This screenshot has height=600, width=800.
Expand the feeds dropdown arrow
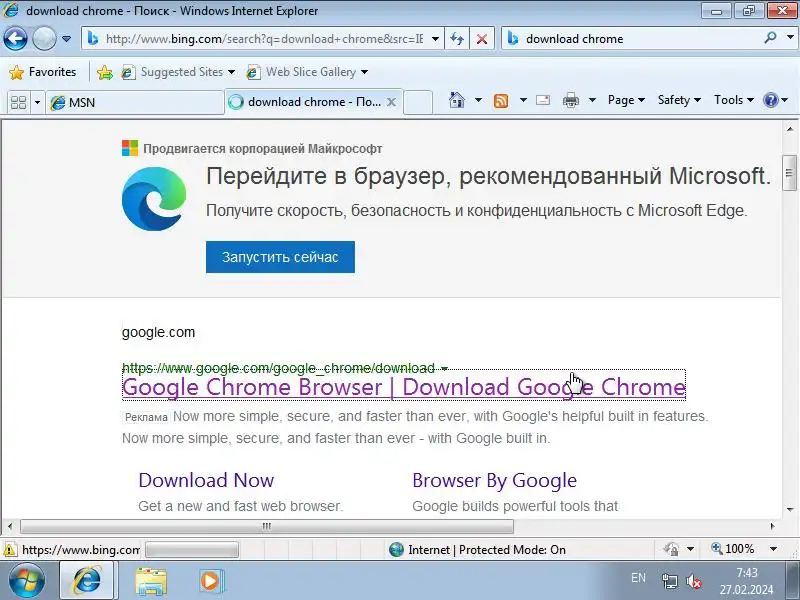tap(523, 100)
